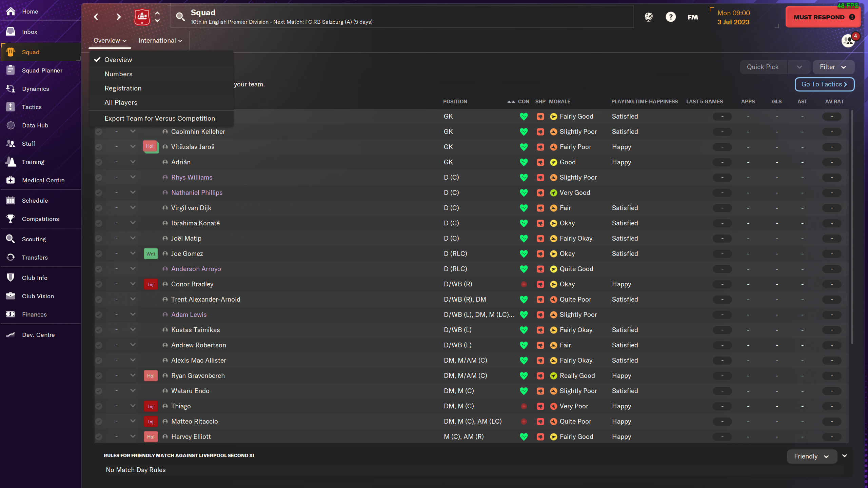Open the help question mark icon
The height and width of the screenshot is (488, 868).
(x=670, y=17)
